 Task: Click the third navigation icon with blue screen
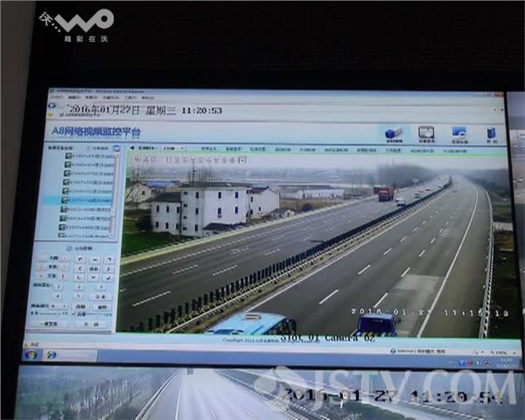tap(459, 134)
